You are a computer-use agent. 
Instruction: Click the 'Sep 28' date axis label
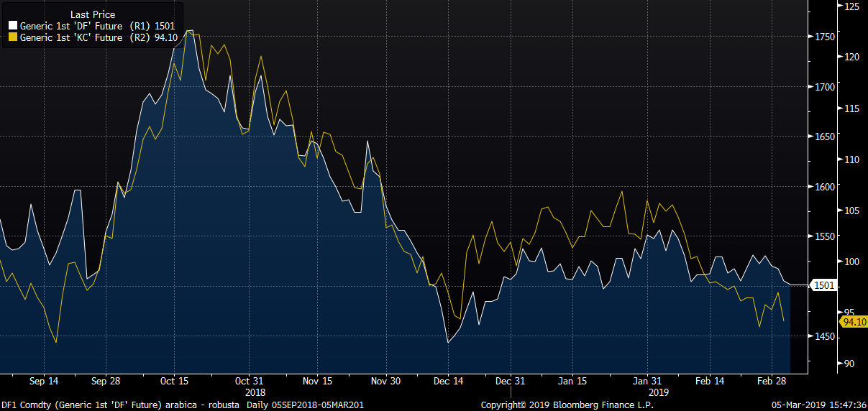coord(106,382)
